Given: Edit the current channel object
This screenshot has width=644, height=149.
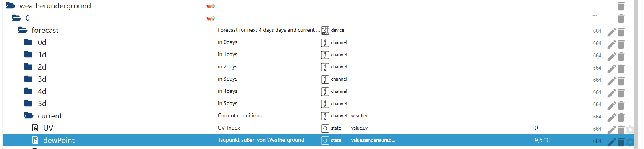Looking at the screenshot, I should coord(612,118).
